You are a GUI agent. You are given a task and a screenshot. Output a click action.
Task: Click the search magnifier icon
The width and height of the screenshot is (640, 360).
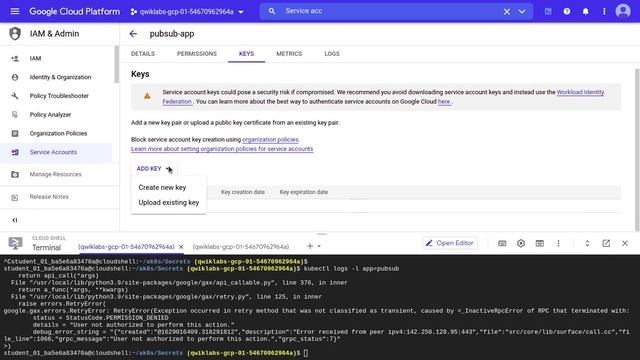pyautogui.click(x=272, y=11)
